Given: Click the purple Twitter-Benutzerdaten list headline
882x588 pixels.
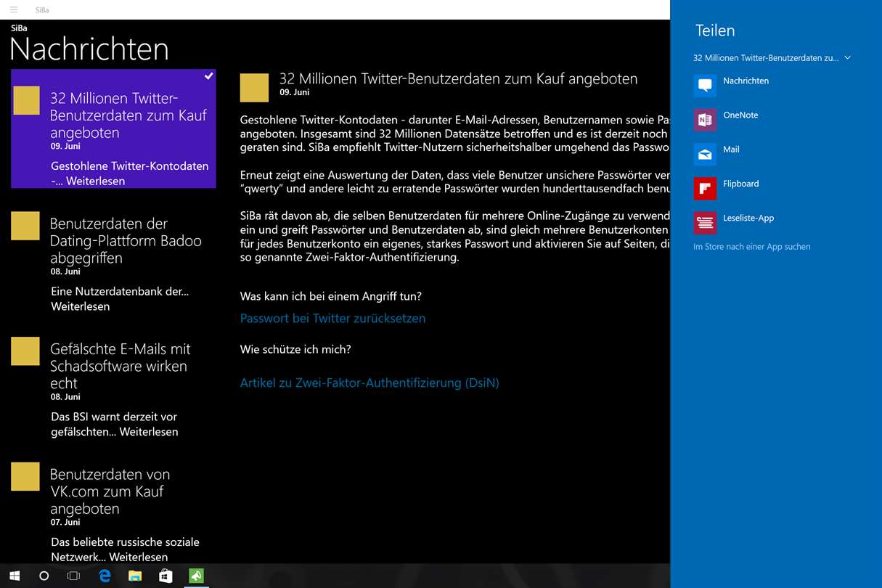Looking at the screenshot, I should tap(128, 115).
